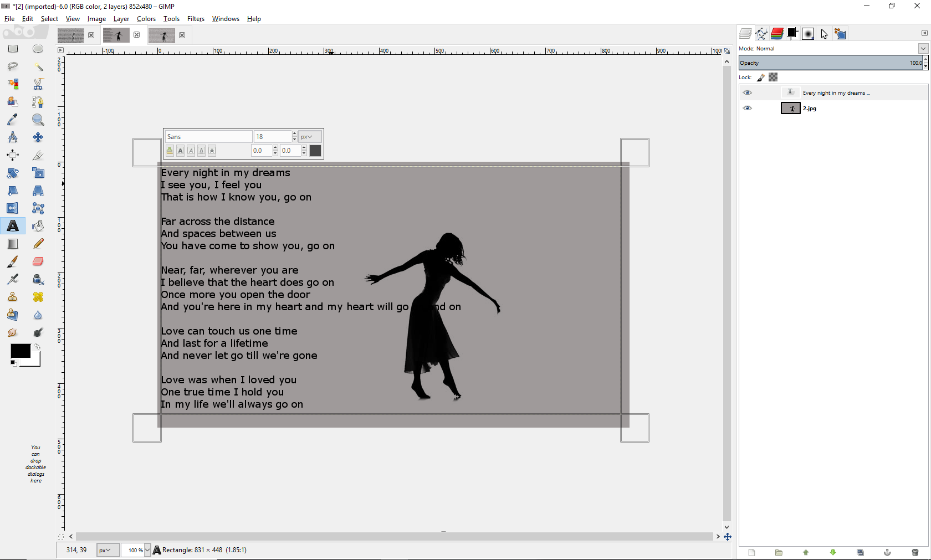The image size is (931, 560).
Task: Select the Smudge tool
Action: pyautogui.click(x=13, y=332)
